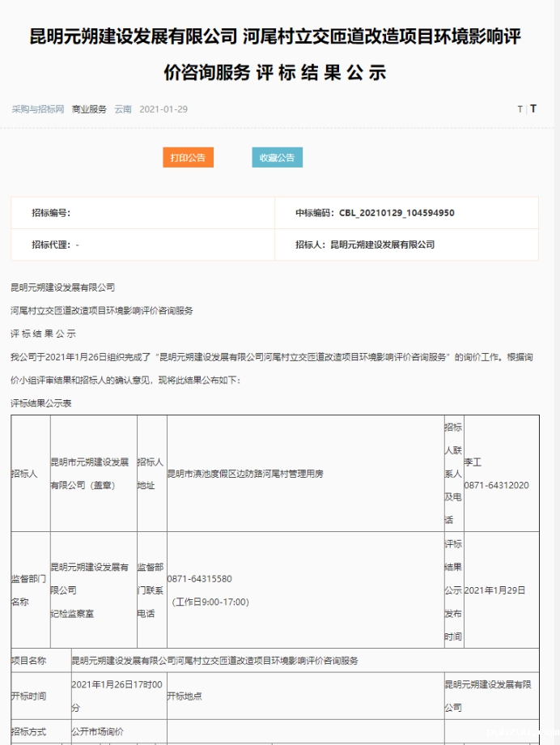
Task: Click the supervisor phone number 0871-64315580
Action: click(200, 579)
